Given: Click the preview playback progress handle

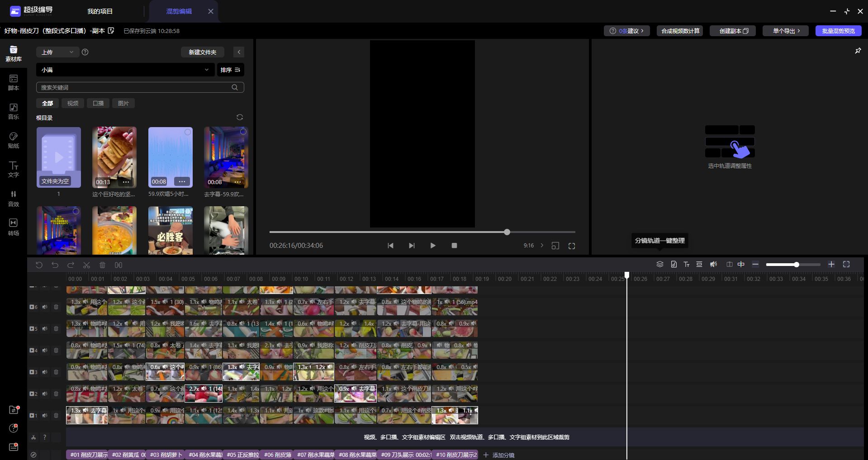Looking at the screenshot, I should [x=507, y=232].
